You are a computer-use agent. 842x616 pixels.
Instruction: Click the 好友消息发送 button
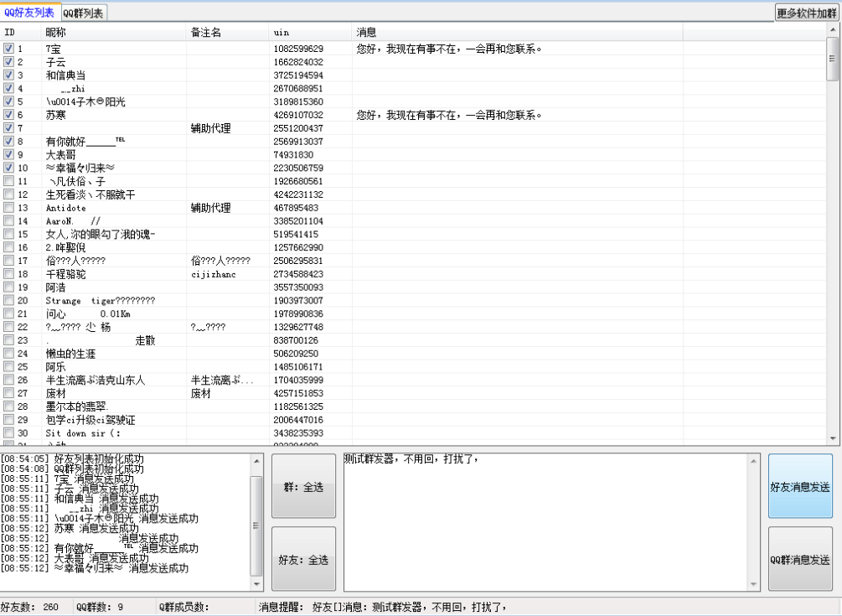pos(800,487)
